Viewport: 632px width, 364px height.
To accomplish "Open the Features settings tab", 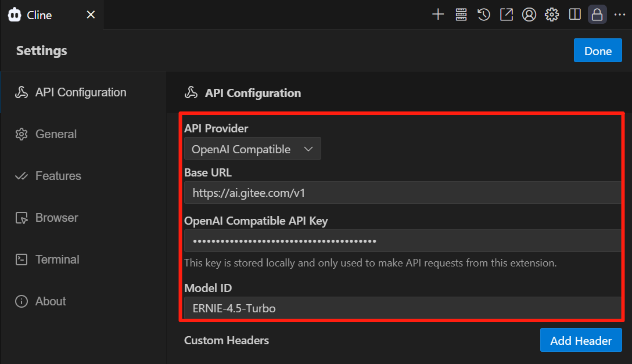I will tap(58, 176).
